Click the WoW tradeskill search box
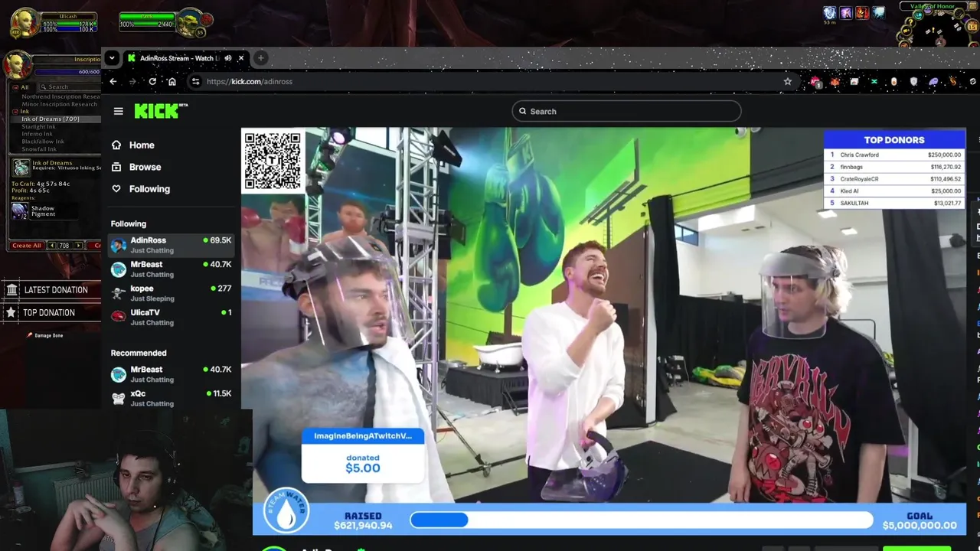The width and height of the screenshot is (980, 551). 68,87
